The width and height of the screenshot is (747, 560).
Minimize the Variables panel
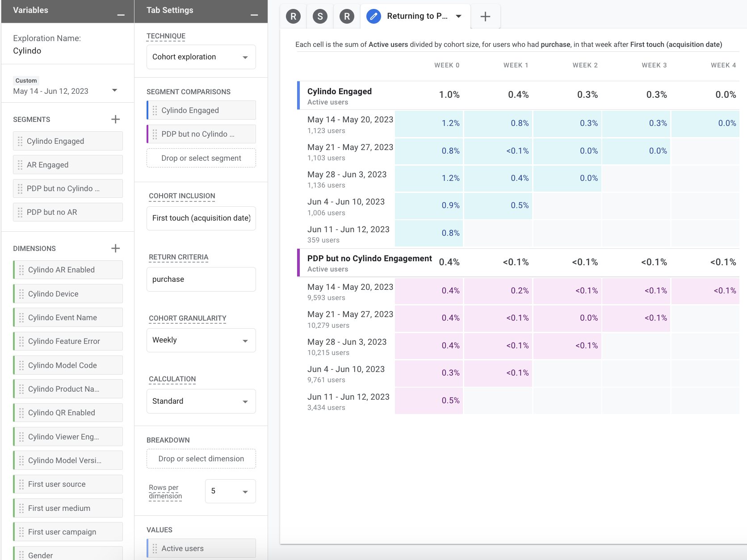coord(121,15)
